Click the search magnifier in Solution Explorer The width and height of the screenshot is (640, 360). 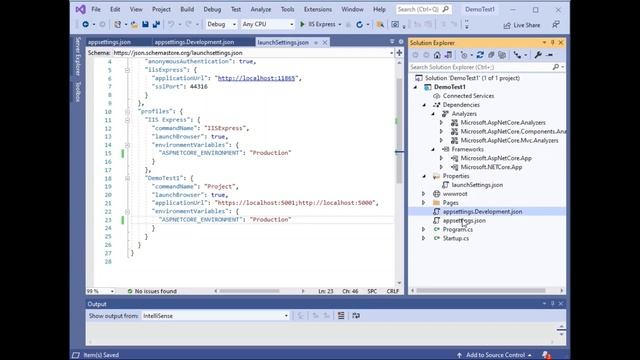pos(556,67)
